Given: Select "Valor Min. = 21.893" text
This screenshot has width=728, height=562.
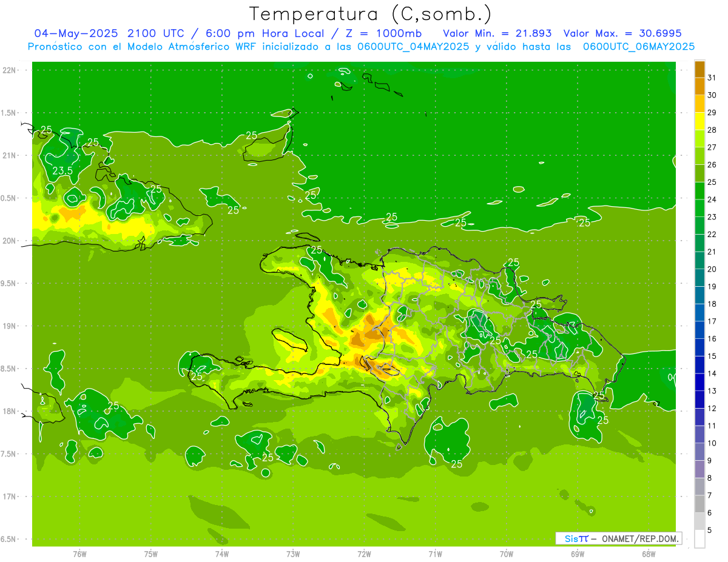Looking at the screenshot, I should click(x=497, y=33).
